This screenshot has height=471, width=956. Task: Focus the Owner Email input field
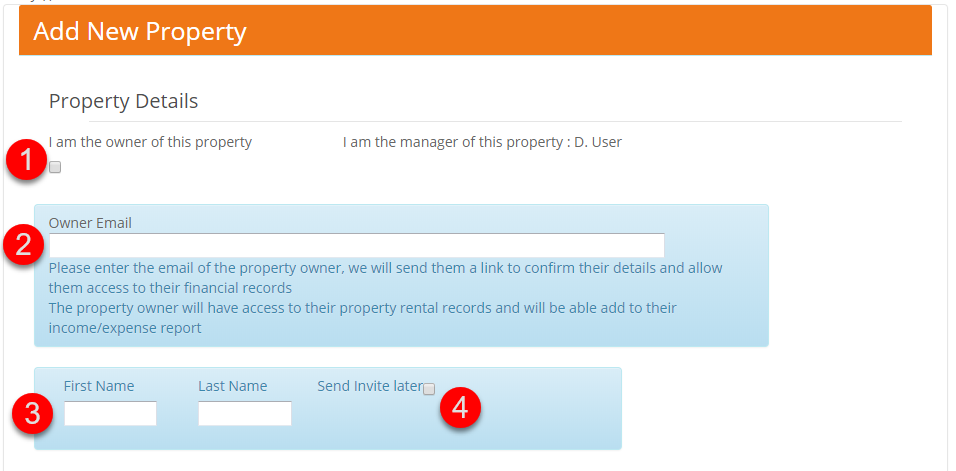pyautogui.click(x=356, y=245)
